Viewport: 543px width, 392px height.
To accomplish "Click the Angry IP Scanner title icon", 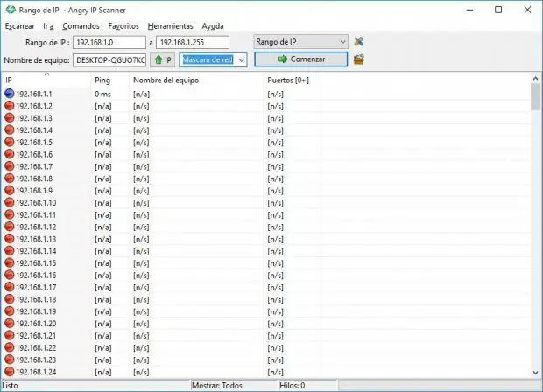I will coord(11,10).
